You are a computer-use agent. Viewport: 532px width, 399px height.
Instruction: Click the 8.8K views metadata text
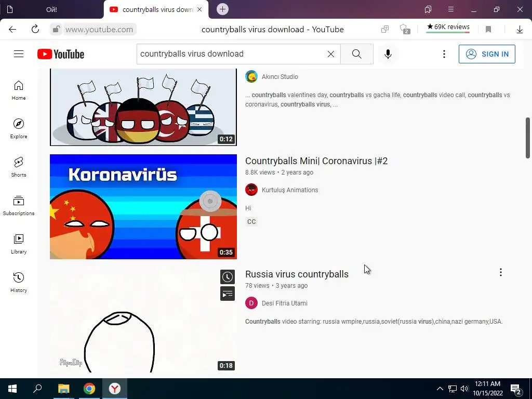260,172
